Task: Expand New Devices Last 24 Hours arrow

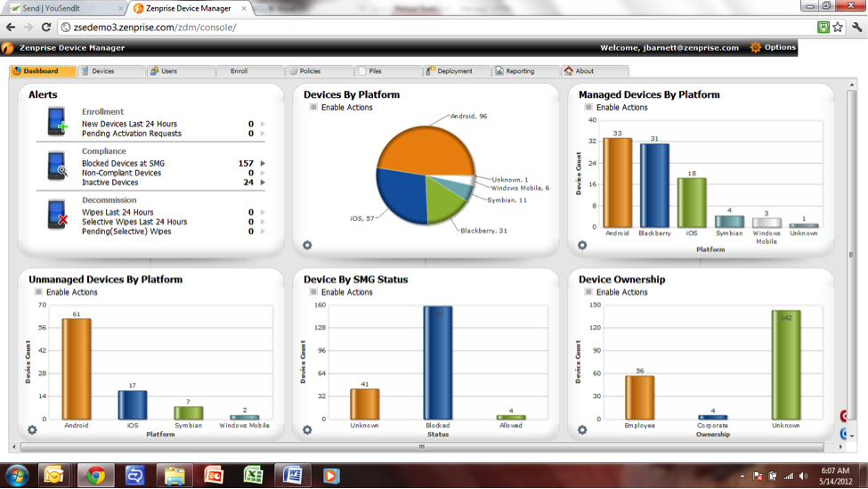Action: pyautogui.click(x=263, y=125)
